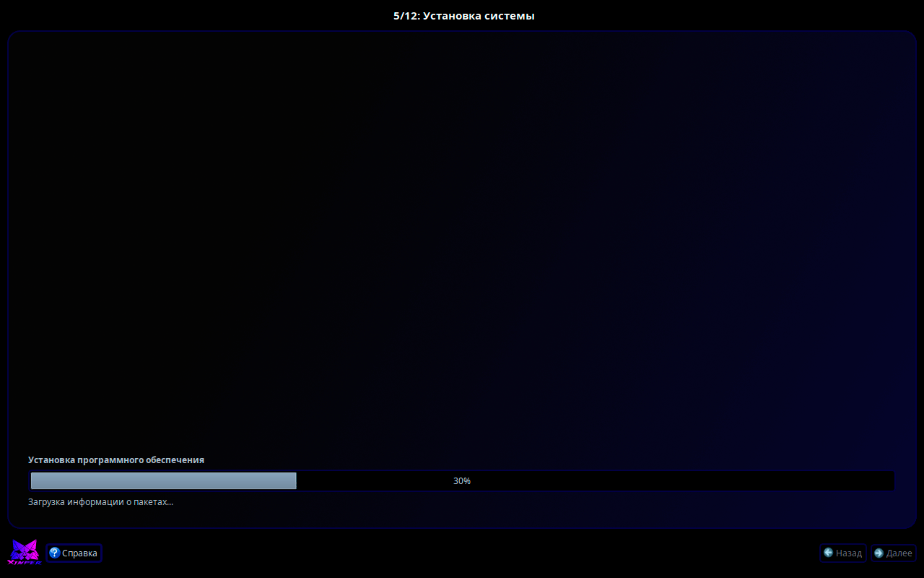Click the "Установка программного обеспечения" label

[x=116, y=460]
